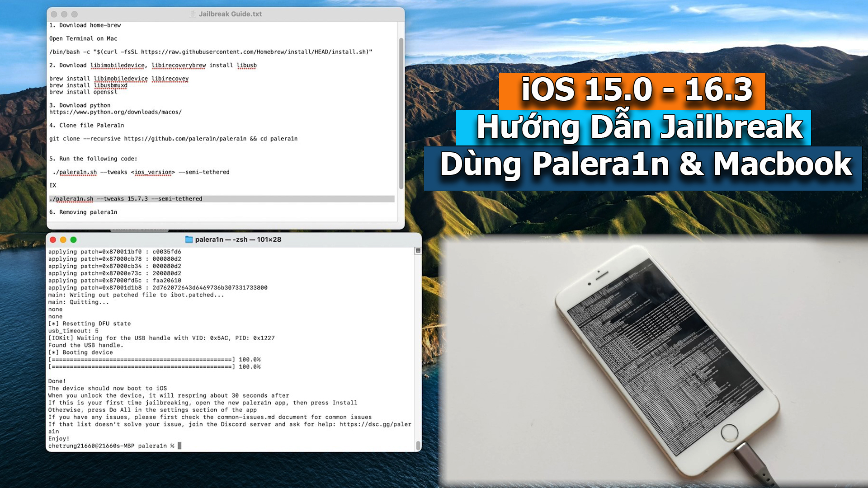Screen dimensions: 868x488
Task: Click Terminal line '[*] Booting device'
Action: click(x=80, y=352)
